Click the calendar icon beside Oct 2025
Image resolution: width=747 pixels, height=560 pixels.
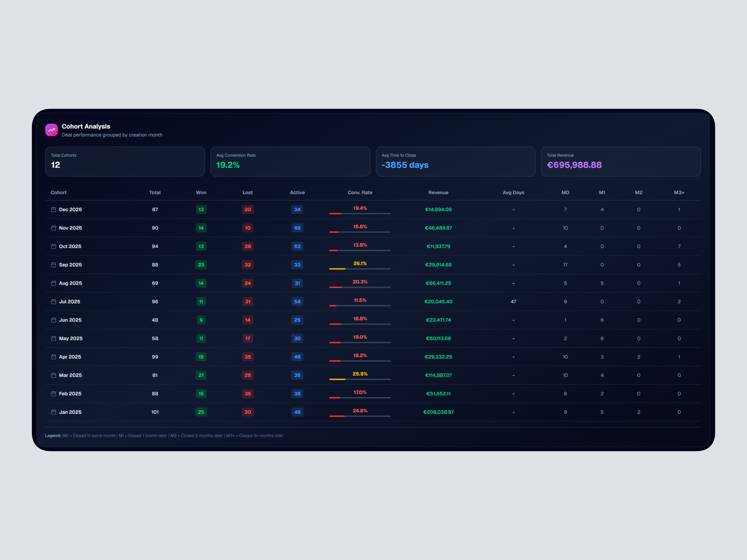coord(54,246)
